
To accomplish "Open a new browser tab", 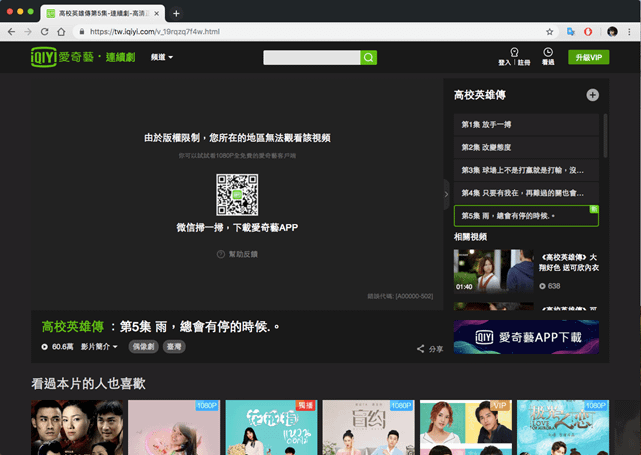I will [176, 13].
